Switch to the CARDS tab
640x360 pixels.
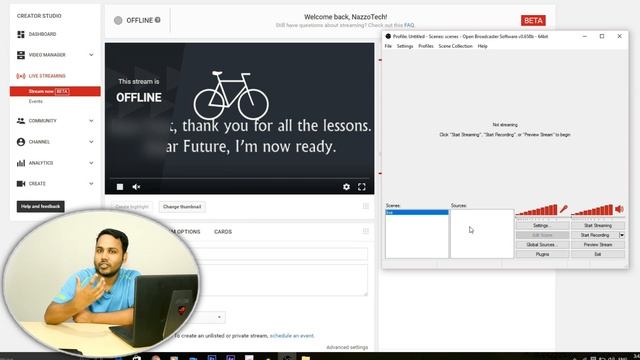(223, 231)
